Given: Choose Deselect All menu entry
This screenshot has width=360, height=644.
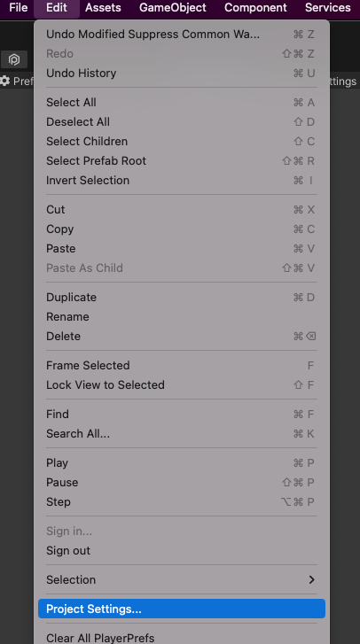Looking at the screenshot, I should pyautogui.click(x=181, y=122).
